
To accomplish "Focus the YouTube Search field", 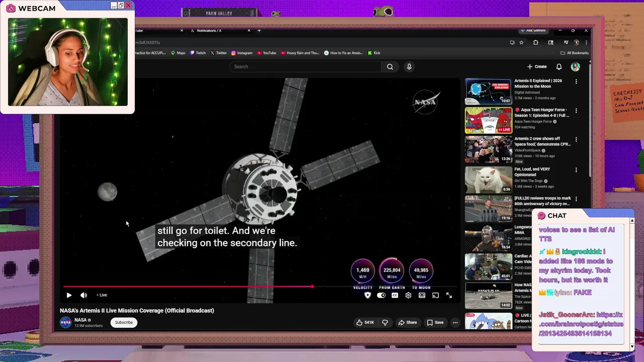I will pyautogui.click(x=305, y=66).
